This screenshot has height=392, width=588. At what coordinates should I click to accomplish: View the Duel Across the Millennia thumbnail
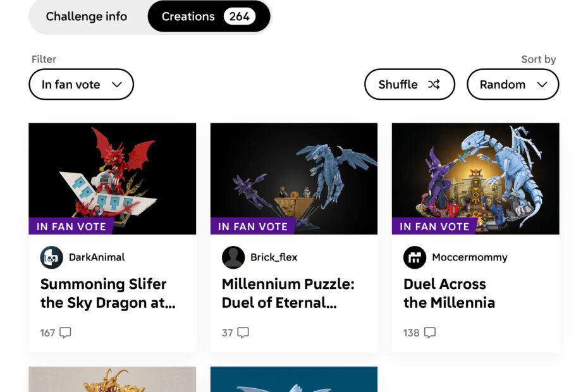coord(475,171)
